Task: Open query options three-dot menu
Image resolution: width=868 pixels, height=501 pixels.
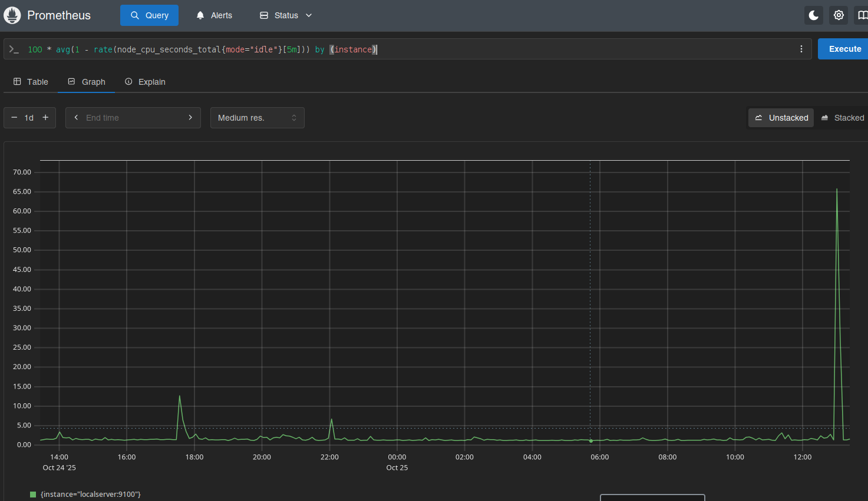Action: click(801, 49)
